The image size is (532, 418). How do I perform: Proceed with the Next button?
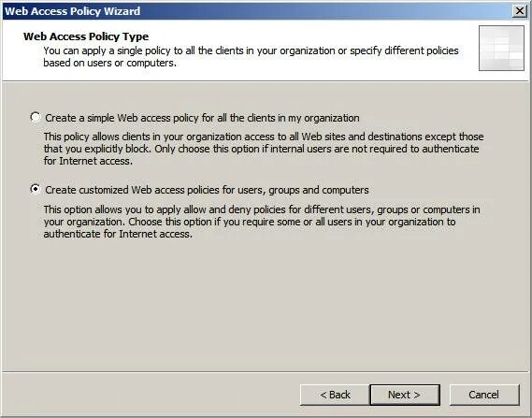click(405, 395)
